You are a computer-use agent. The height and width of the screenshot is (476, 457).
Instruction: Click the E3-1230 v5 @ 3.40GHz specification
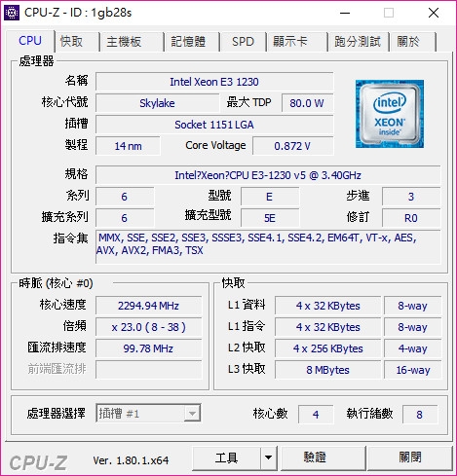pos(268,175)
